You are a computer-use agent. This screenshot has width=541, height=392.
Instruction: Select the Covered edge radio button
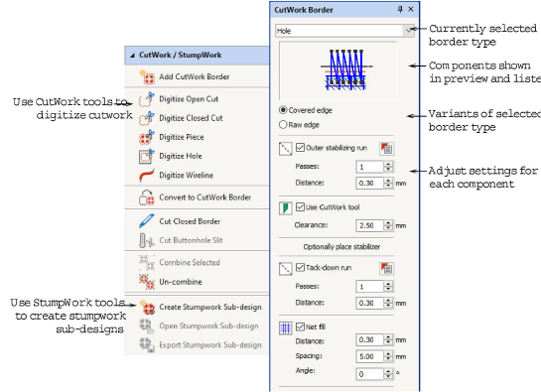tap(283, 110)
